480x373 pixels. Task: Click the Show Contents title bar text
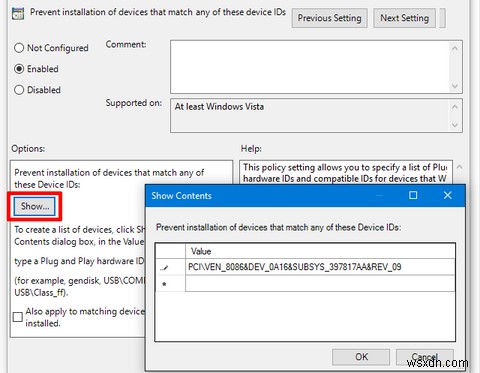point(181,196)
